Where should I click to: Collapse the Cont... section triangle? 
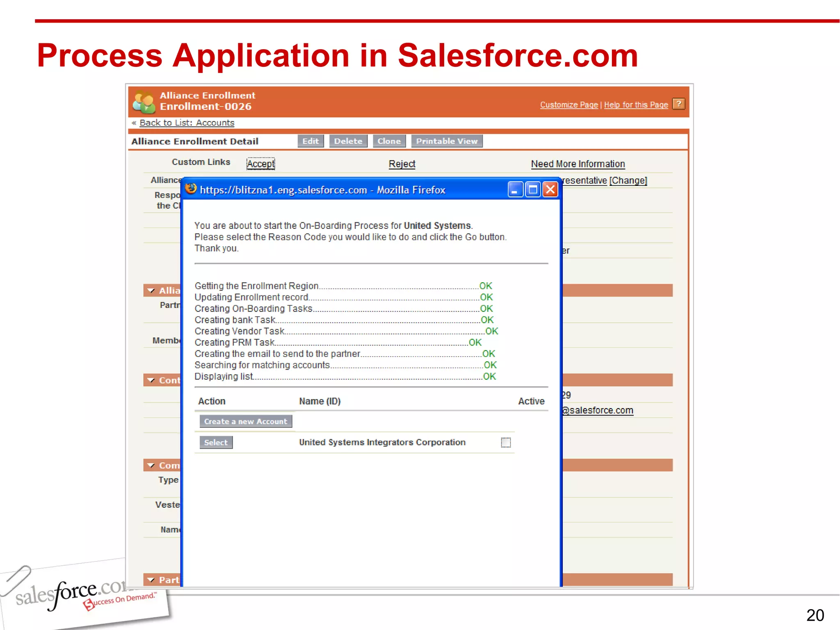coord(151,381)
